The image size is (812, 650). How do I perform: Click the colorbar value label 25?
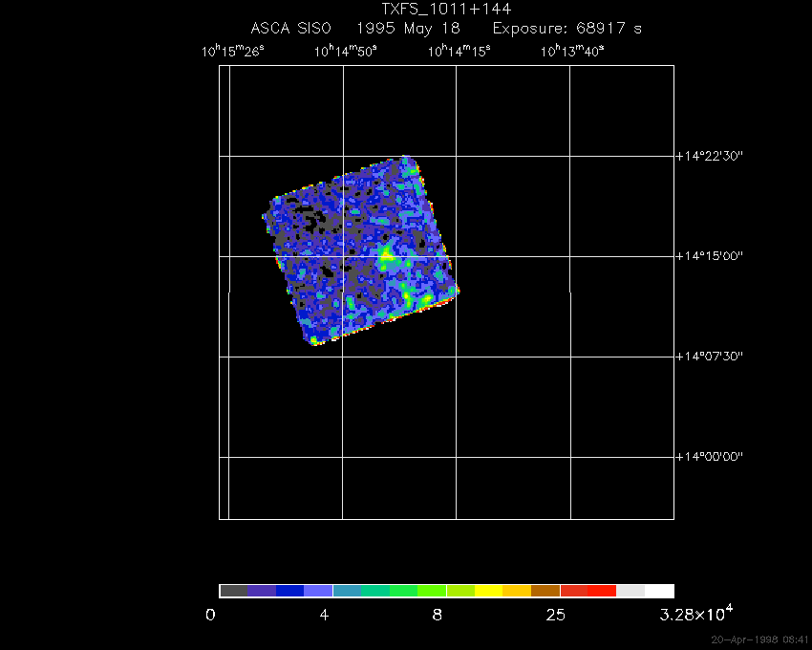pos(553,615)
